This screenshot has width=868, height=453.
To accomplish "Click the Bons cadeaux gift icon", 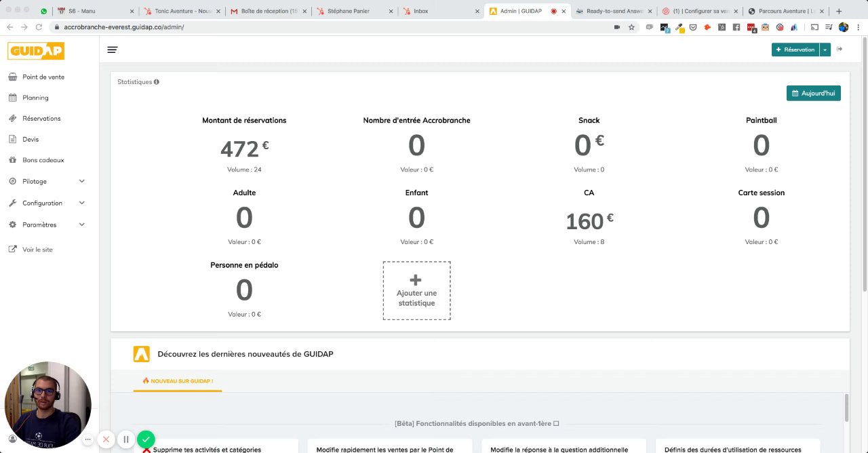I will (12, 160).
